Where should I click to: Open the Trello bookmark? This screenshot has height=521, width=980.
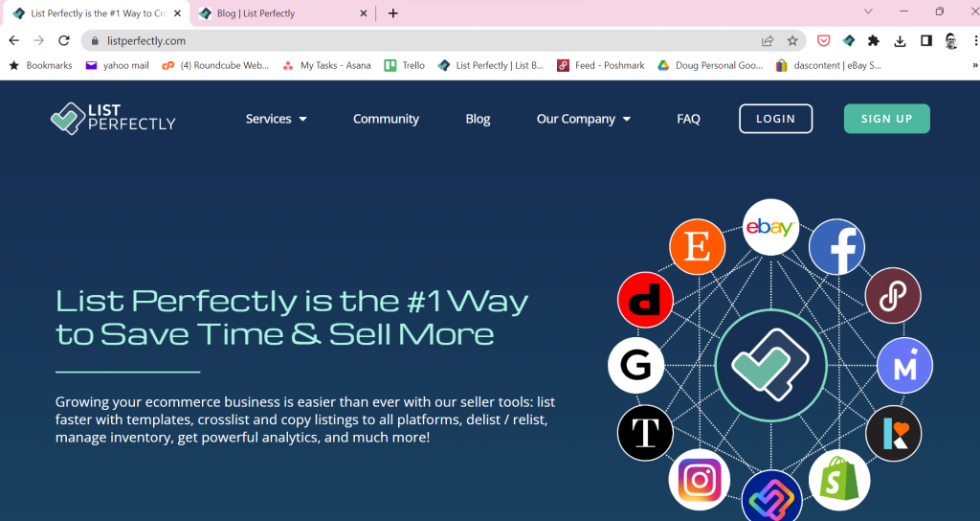(x=405, y=65)
